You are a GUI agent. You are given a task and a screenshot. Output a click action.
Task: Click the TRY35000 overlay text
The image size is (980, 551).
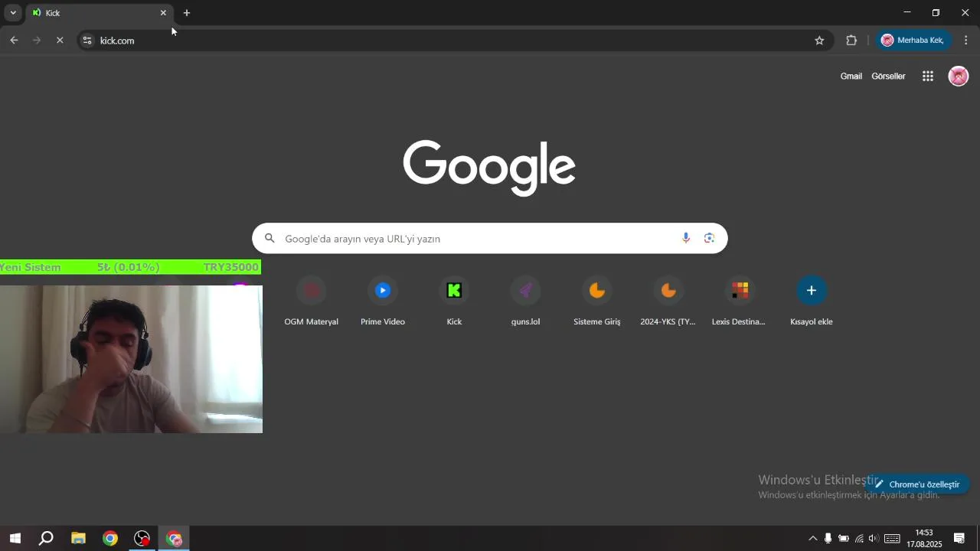230,267
